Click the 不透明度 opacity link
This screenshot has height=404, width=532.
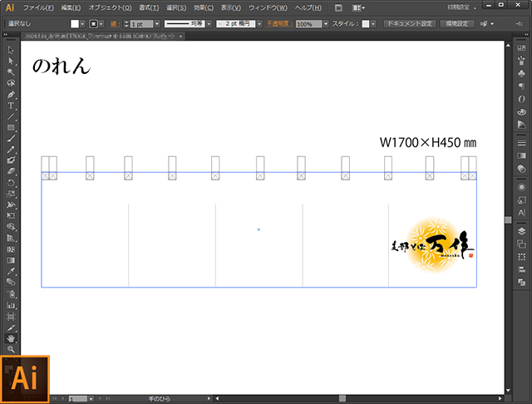pyautogui.click(x=279, y=24)
